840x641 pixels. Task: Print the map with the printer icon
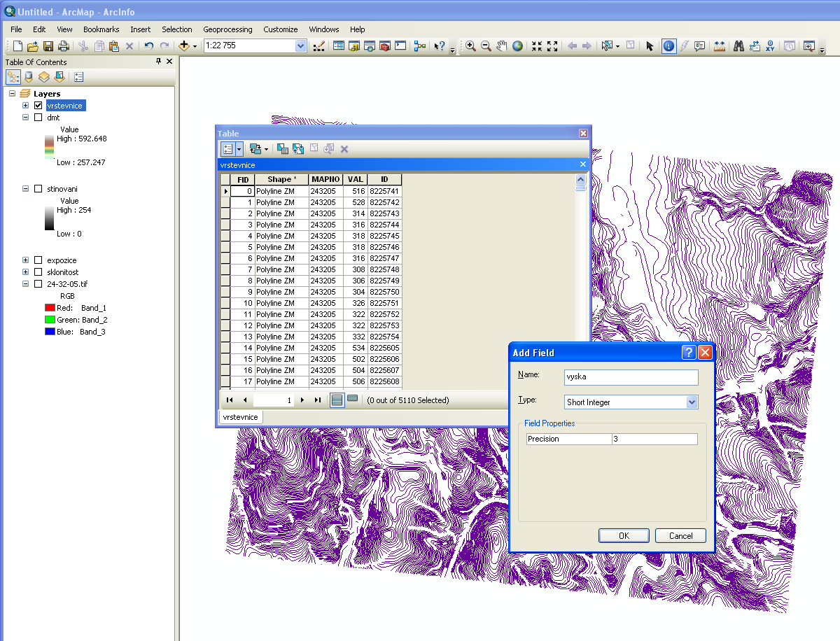(x=64, y=46)
